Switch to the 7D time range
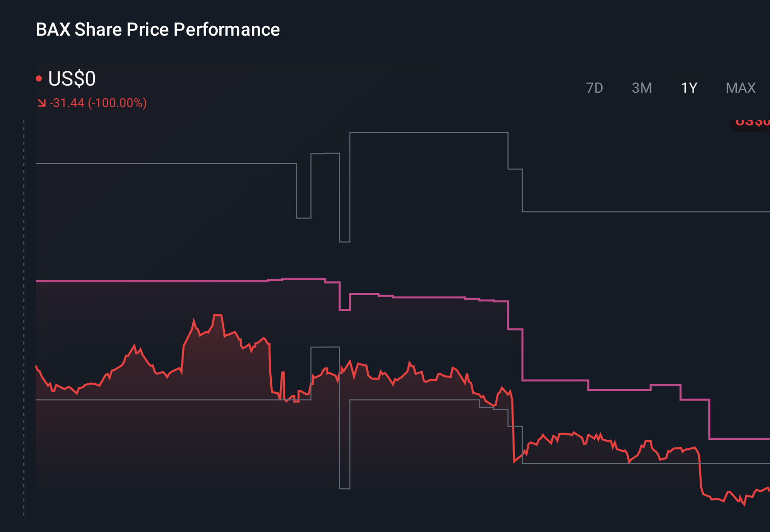The image size is (770, 532). pyautogui.click(x=595, y=88)
